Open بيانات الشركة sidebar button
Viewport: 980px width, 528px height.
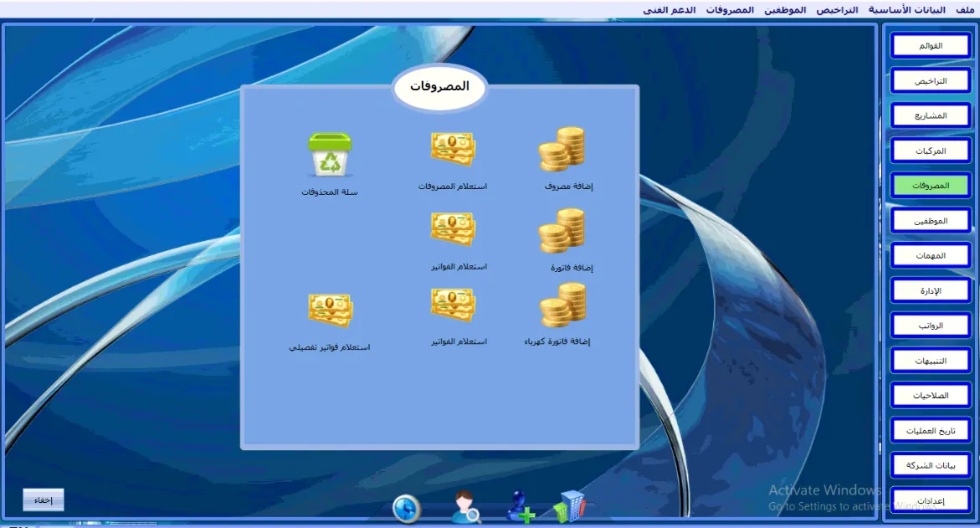[x=931, y=465]
